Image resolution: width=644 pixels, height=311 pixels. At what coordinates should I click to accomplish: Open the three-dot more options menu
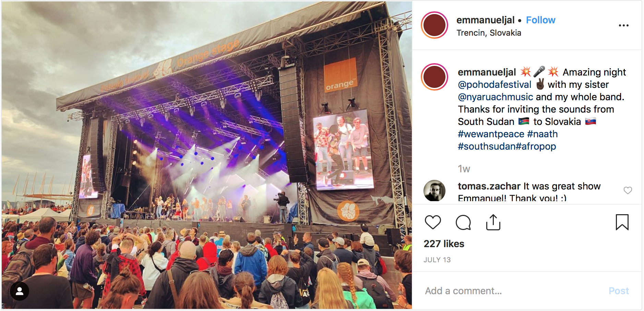click(x=623, y=25)
